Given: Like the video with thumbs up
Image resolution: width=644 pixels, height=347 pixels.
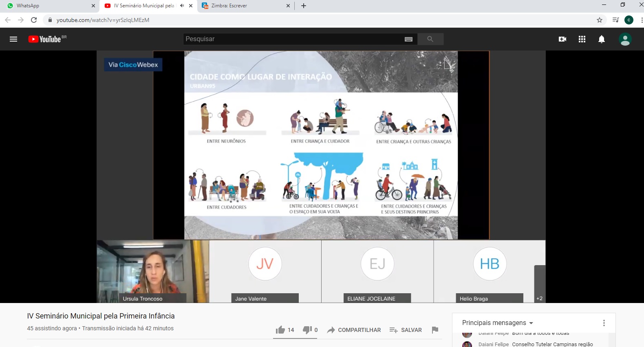Looking at the screenshot, I should [280, 330].
